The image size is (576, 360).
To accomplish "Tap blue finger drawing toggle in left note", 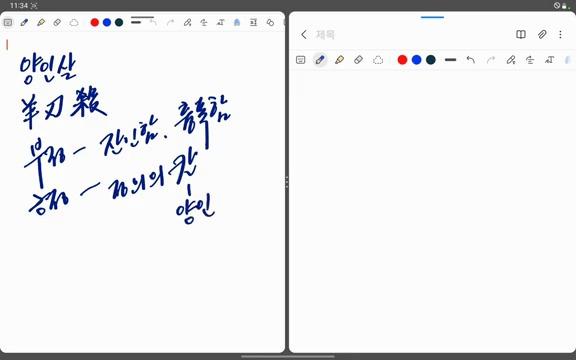I will point(237,22).
